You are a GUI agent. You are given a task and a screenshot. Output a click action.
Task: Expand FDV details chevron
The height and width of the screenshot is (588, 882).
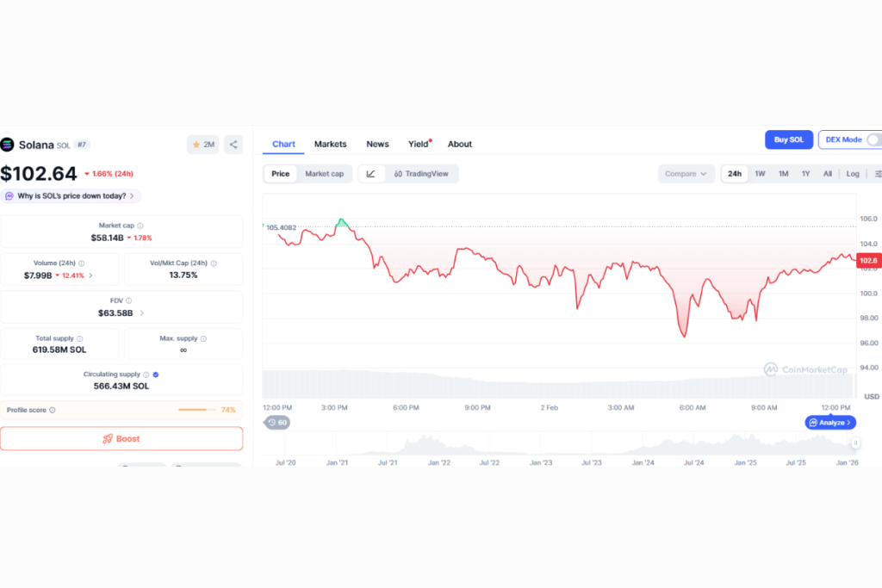[142, 313]
